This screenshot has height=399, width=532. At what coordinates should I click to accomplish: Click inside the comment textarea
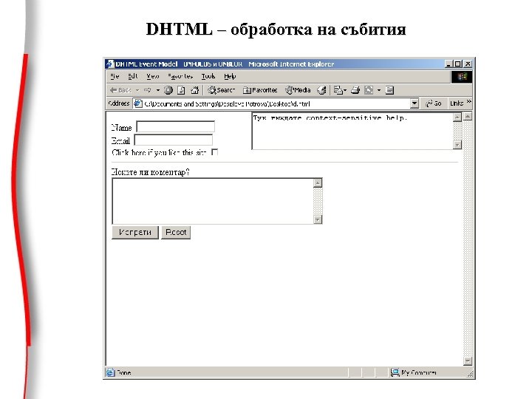click(213, 201)
